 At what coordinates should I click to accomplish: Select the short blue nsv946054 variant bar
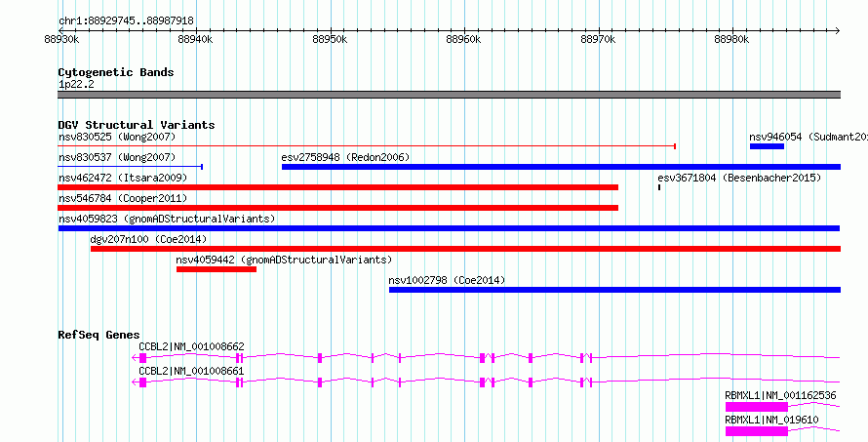pyautogui.click(x=767, y=146)
